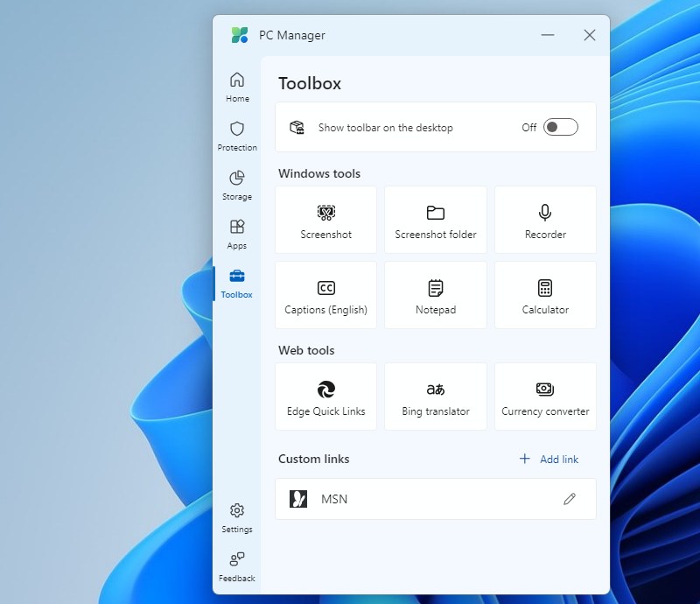This screenshot has height=604, width=700.
Task: Open Edge Quick Links
Action: pyautogui.click(x=325, y=397)
